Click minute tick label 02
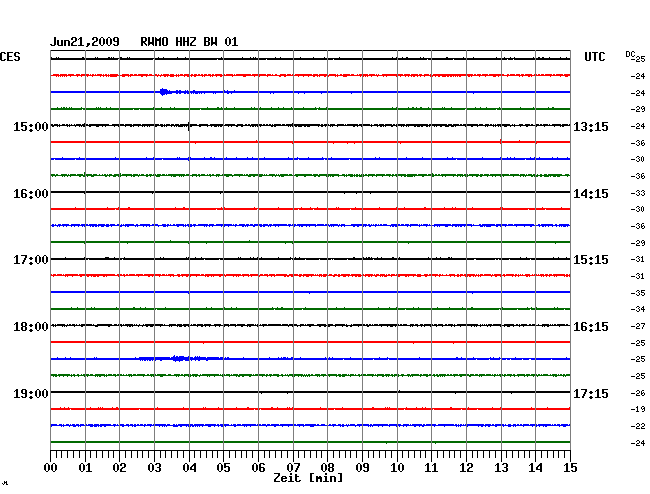 pyautogui.click(x=119, y=468)
